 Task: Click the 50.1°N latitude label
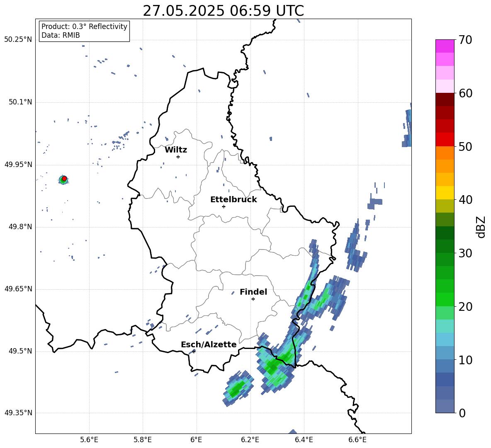click(x=20, y=102)
